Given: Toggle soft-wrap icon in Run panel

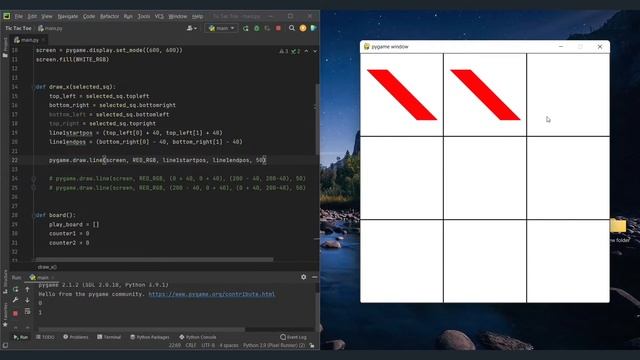Looking at the screenshot, I should click(27, 311).
